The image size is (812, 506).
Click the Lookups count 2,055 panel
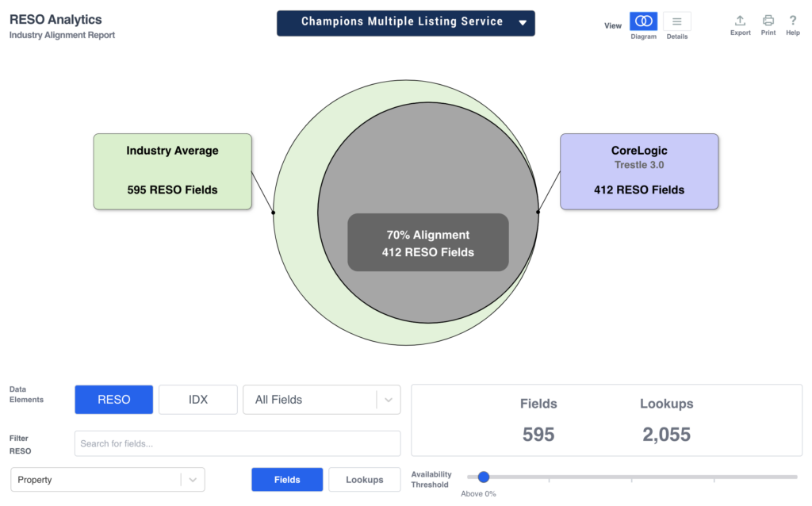[666, 421]
